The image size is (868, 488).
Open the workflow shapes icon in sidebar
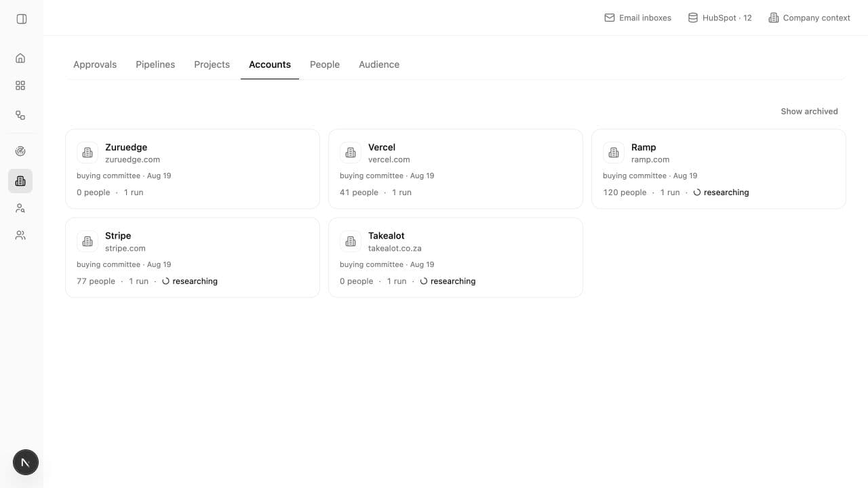point(20,115)
